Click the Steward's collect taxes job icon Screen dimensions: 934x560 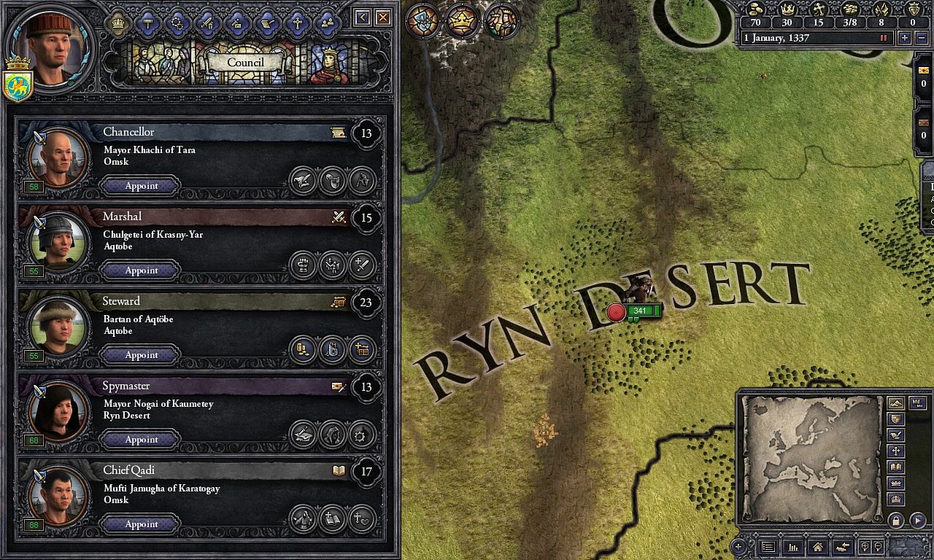click(x=303, y=349)
